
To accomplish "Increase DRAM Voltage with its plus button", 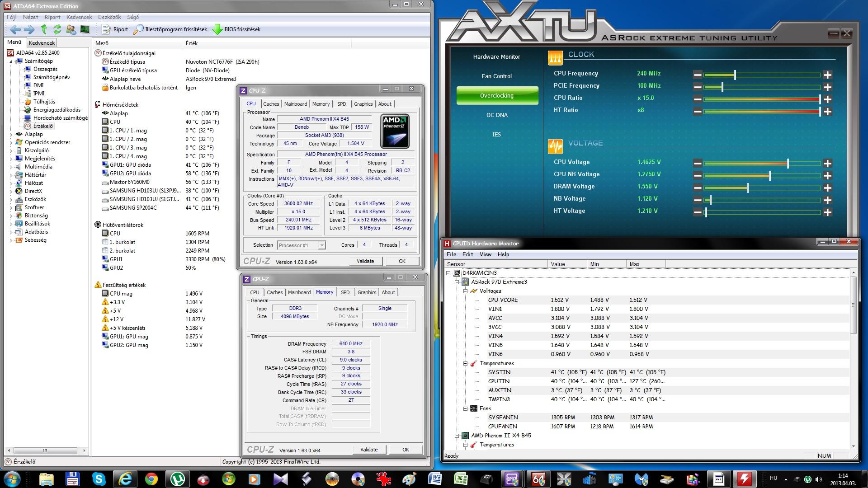I will 828,188.
